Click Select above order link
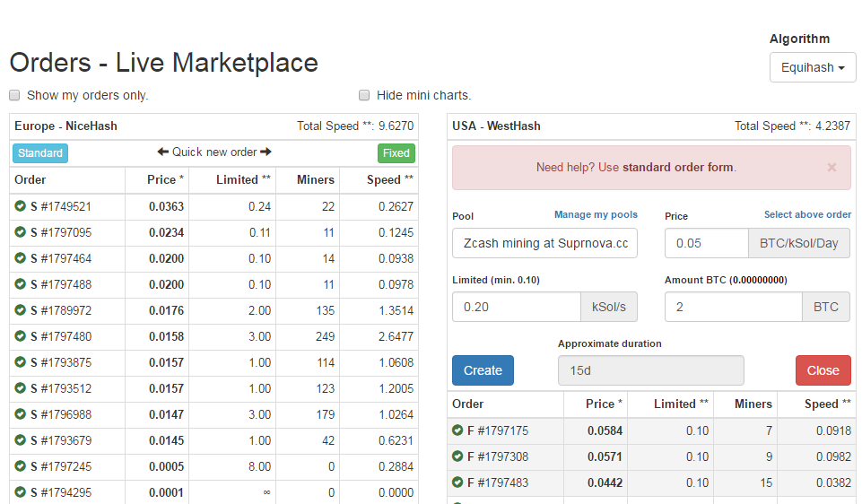 point(807,215)
